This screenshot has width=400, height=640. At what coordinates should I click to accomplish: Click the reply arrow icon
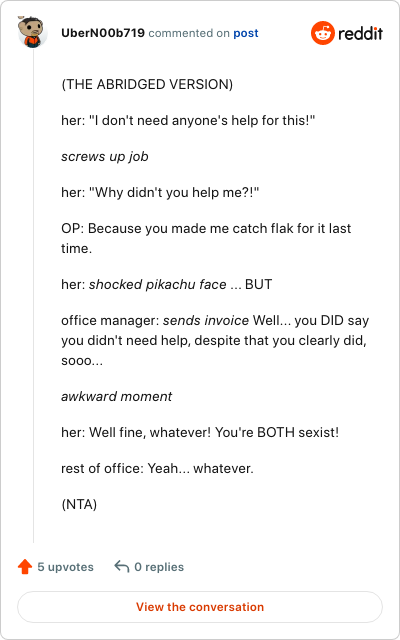[x=122, y=567]
